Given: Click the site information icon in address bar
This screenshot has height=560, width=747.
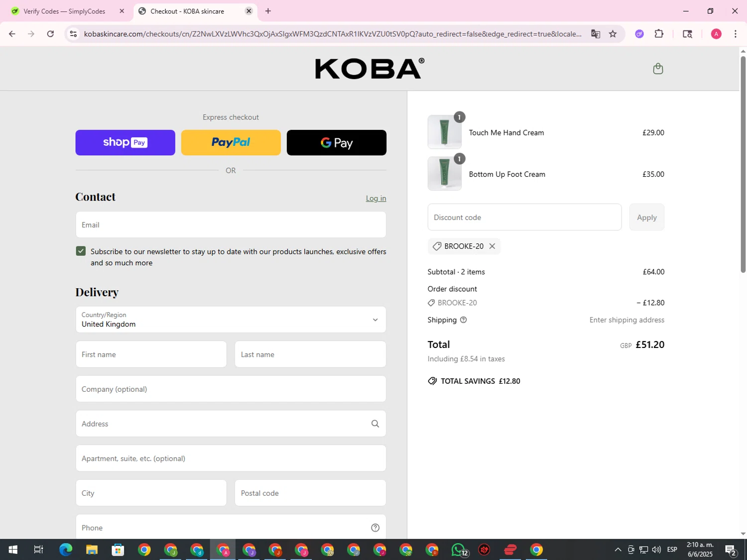Looking at the screenshot, I should click(73, 34).
